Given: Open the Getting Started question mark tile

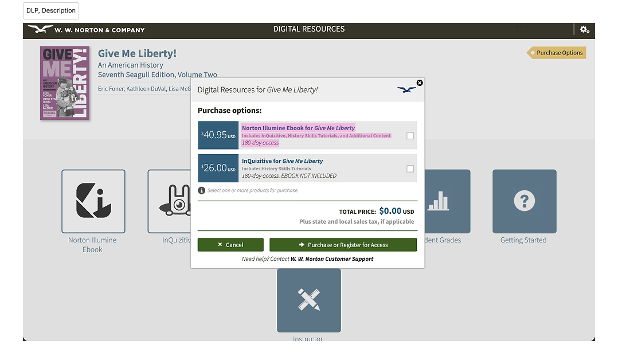Looking at the screenshot, I should (524, 201).
